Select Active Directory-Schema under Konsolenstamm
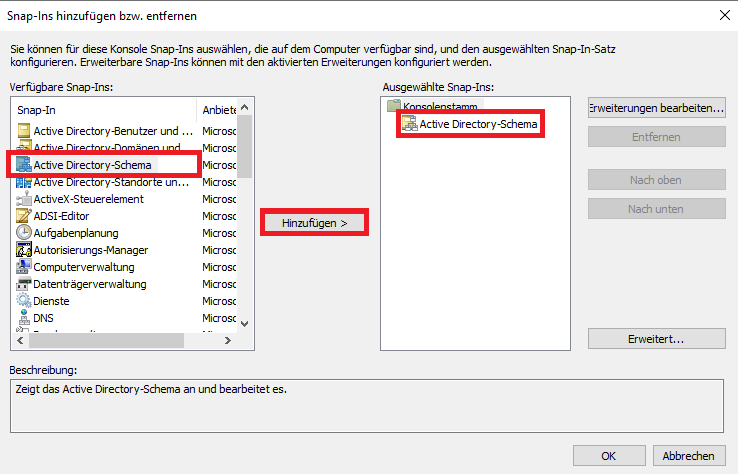Image resolution: width=738 pixels, height=474 pixels. click(x=478, y=124)
